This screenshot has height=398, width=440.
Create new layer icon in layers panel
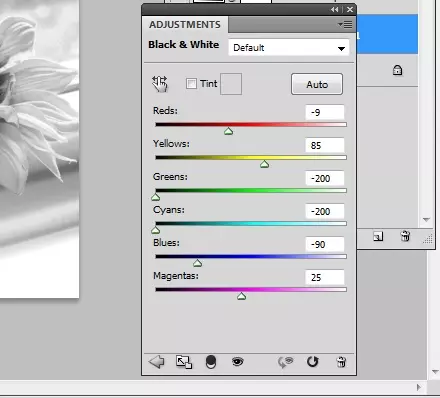click(x=378, y=236)
